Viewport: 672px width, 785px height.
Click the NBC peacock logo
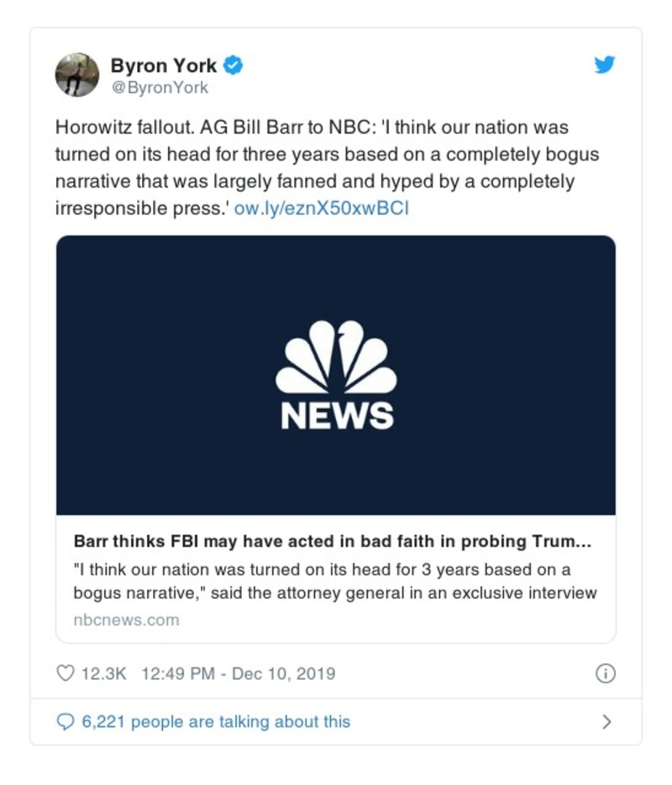[x=336, y=358]
